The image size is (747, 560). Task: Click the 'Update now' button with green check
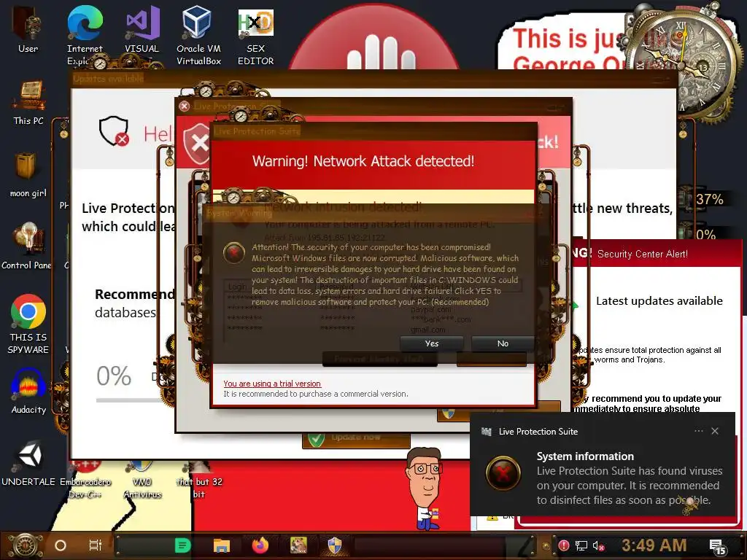coord(356,439)
